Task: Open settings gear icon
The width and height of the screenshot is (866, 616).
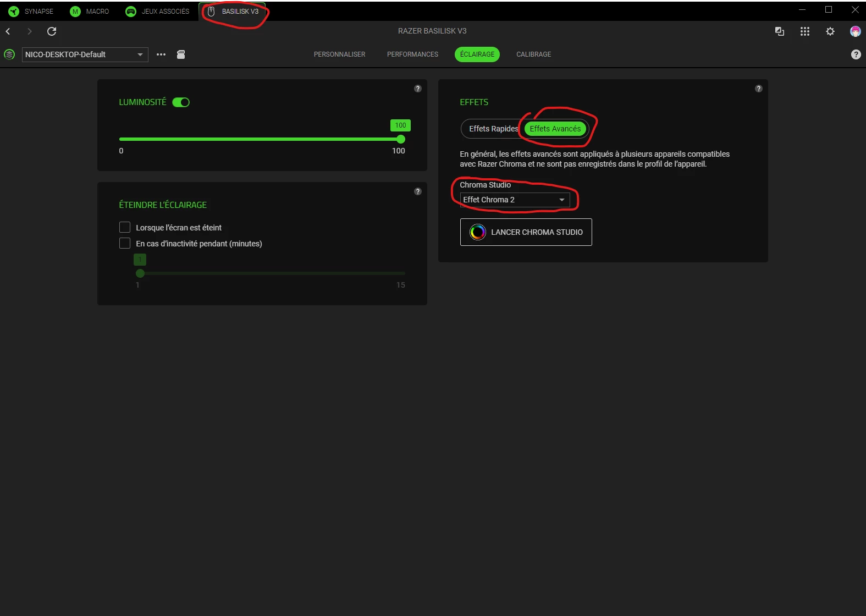Action: 830,31
